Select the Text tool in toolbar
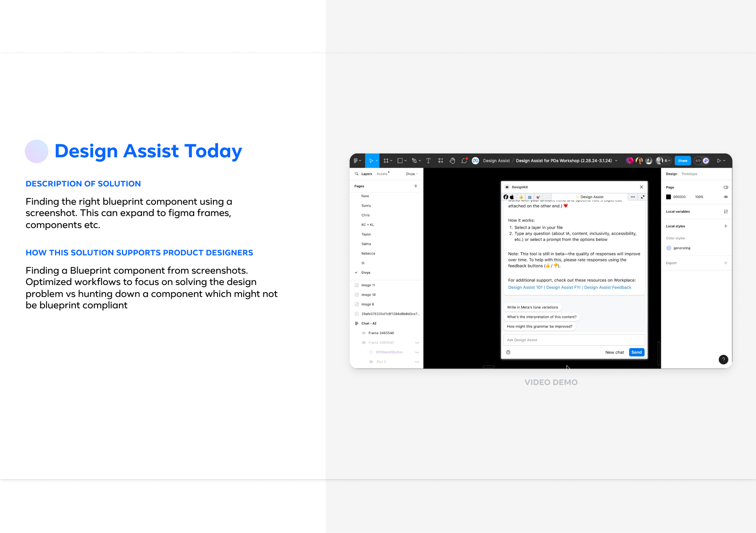This screenshot has width=756, height=533. pyautogui.click(x=428, y=161)
